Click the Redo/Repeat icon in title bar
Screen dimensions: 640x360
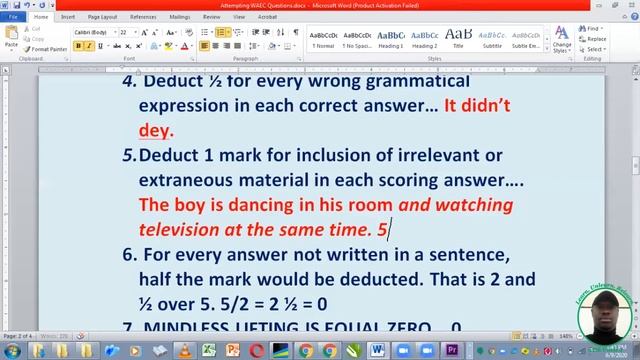coord(42,5)
